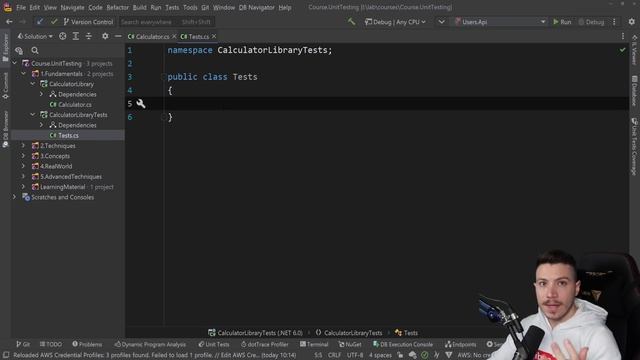Open the Git tool window
The height and width of the screenshot is (360, 640).
[x=23, y=344]
